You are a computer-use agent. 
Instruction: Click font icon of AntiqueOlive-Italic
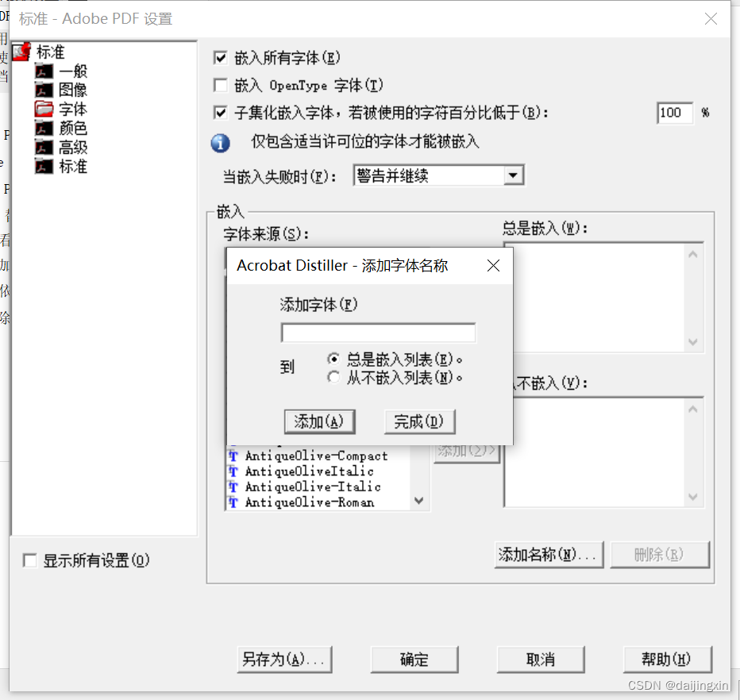(233, 487)
